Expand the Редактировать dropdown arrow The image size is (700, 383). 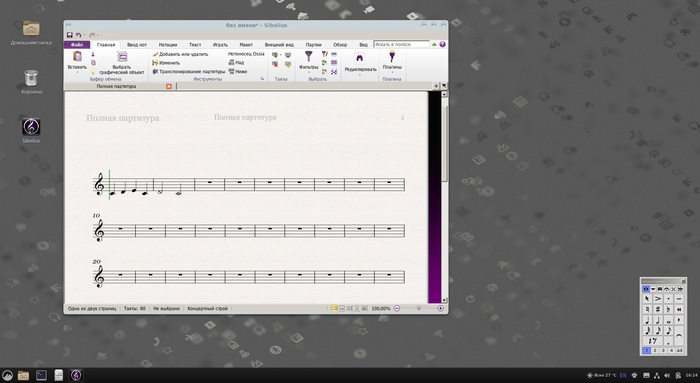click(x=360, y=75)
